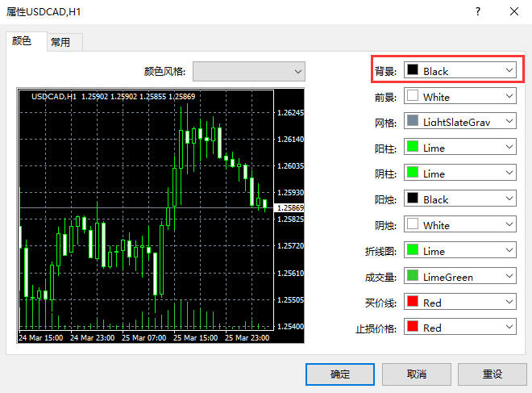Expand the 网格 grid color dropdown
Image resolution: width=532 pixels, height=393 pixels.
click(x=459, y=122)
